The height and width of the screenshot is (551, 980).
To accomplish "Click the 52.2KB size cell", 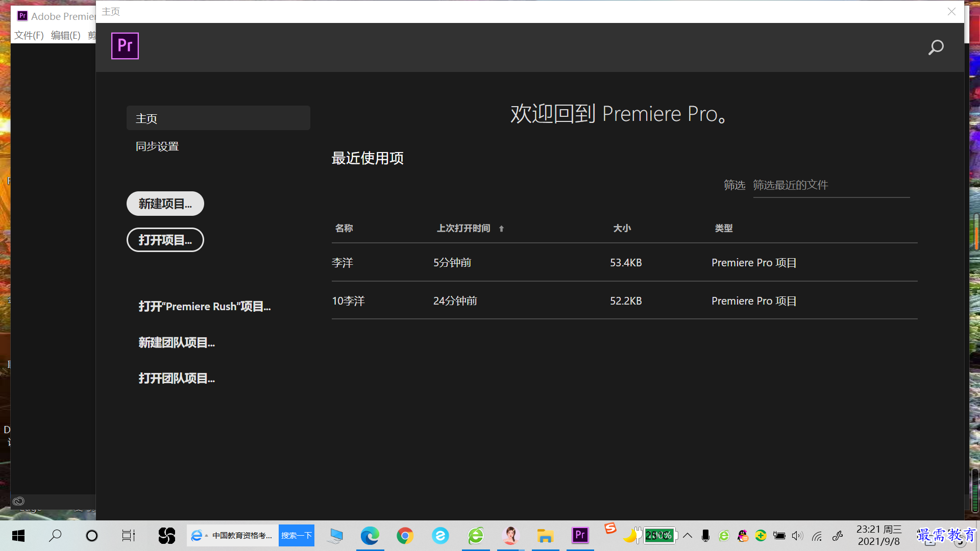I will (626, 301).
